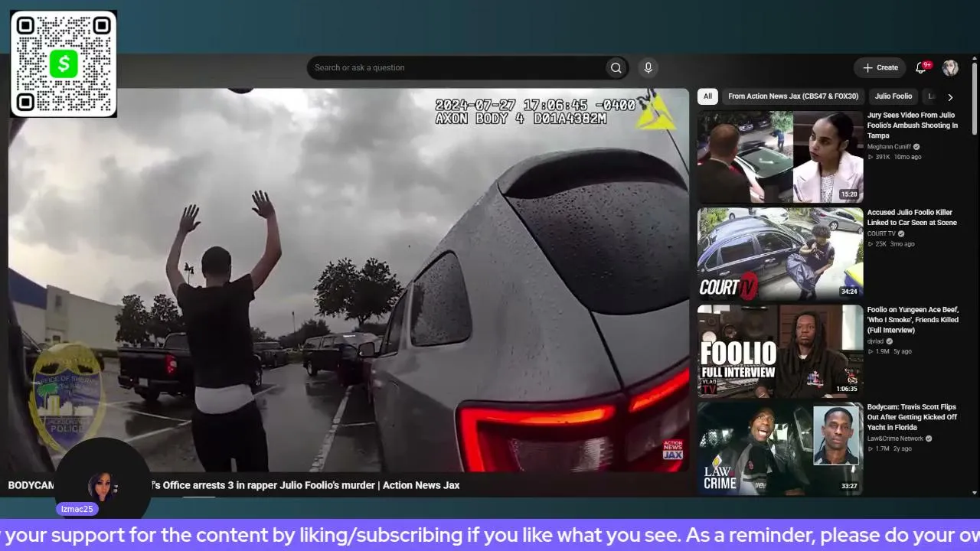Click the '1.7M 2y ago' view count
This screenshot has height=551, width=980.
[x=890, y=448]
